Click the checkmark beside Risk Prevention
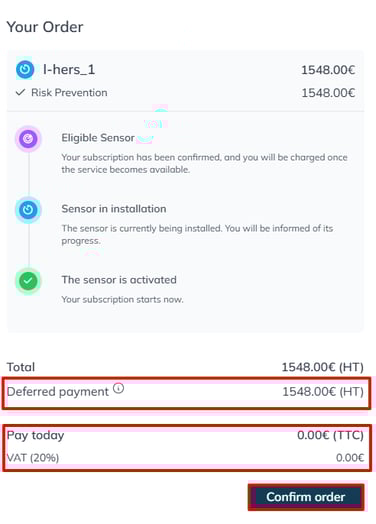Image resolution: width=376 pixels, height=524 pixels. click(20, 92)
